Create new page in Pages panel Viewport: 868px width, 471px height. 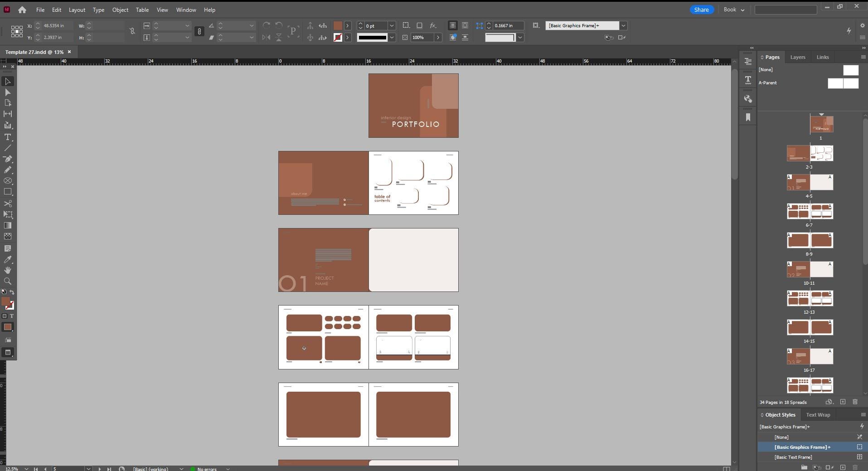coord(843,402)
